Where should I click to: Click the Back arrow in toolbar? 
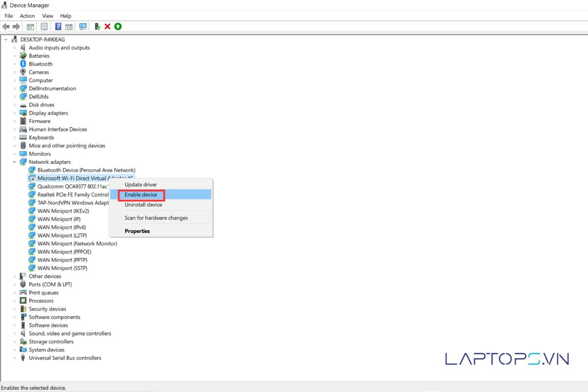(x=6, y=26)
